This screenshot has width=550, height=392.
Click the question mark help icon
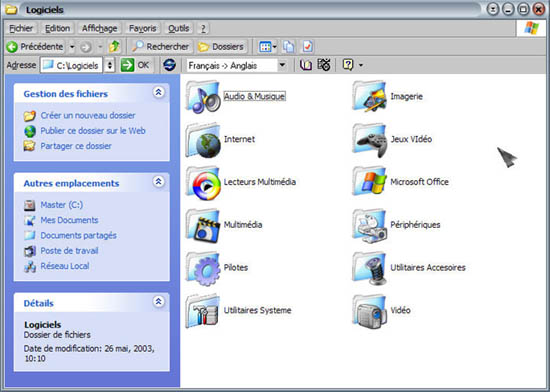(348, 65)
